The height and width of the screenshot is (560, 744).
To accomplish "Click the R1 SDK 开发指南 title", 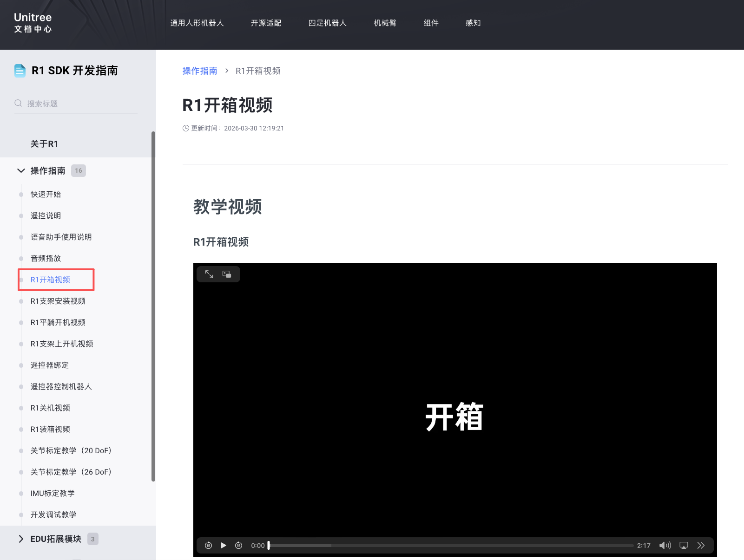I will click(75, 71).
